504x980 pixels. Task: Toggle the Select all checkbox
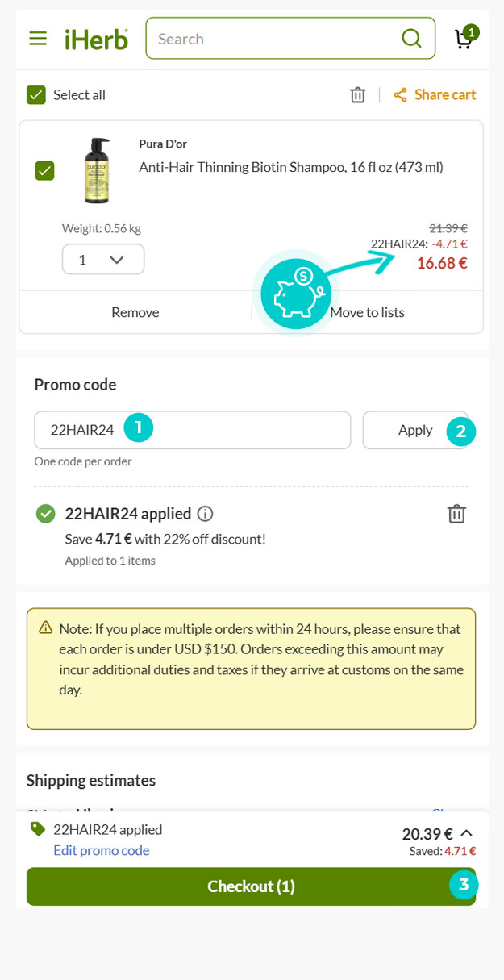click(x=36, y=95)
